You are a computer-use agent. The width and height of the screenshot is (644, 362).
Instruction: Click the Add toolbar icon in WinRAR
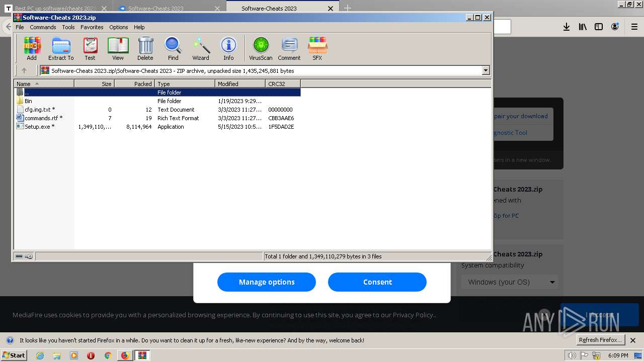(32, 49)
